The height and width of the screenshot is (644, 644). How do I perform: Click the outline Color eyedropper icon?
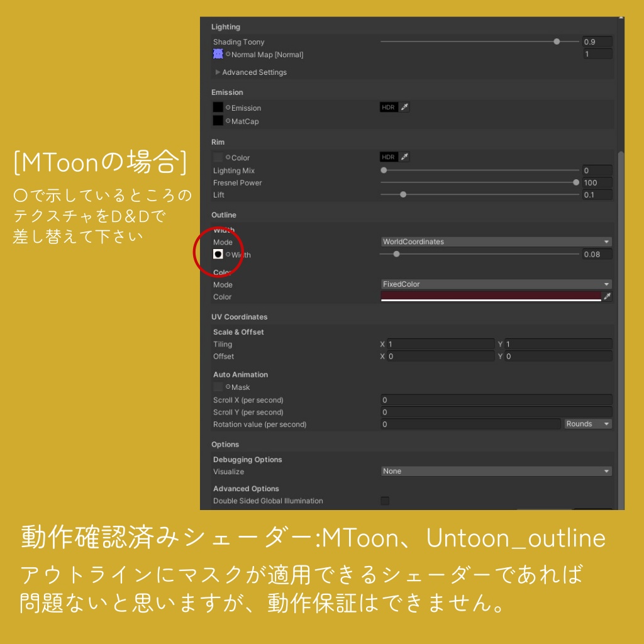(606, 296)
